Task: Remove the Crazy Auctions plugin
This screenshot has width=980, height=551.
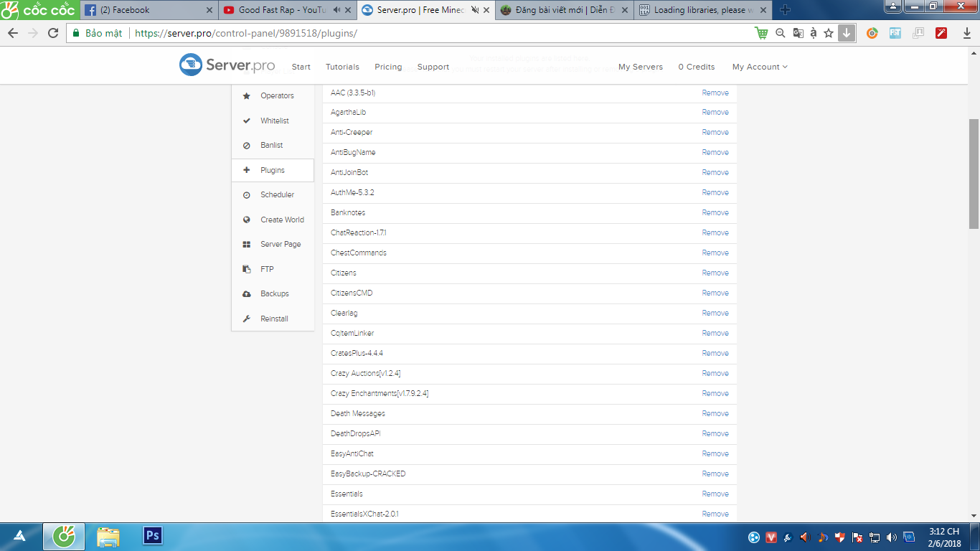Action: [715, 374]
